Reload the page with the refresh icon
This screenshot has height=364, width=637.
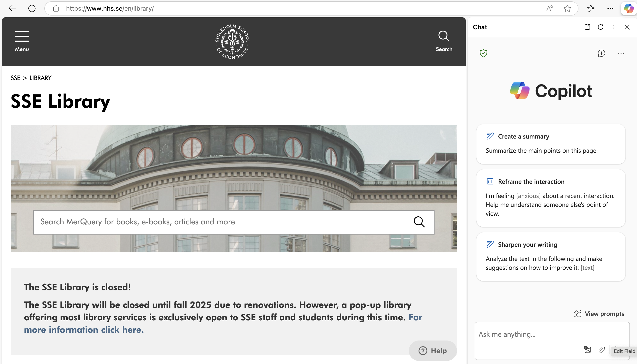(32, 8)
